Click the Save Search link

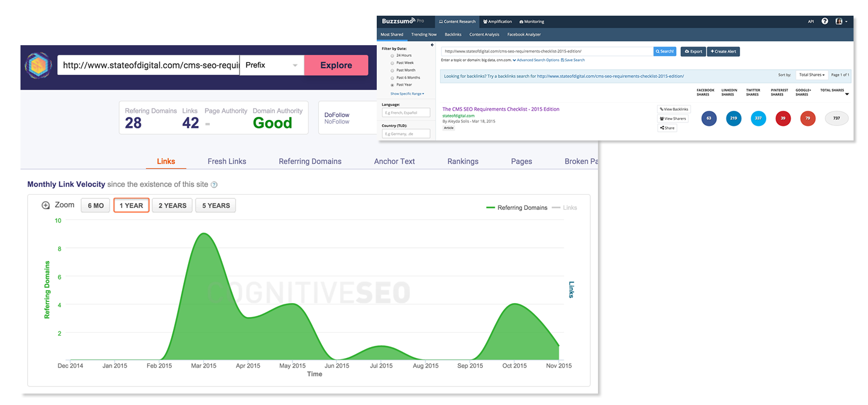573,60
